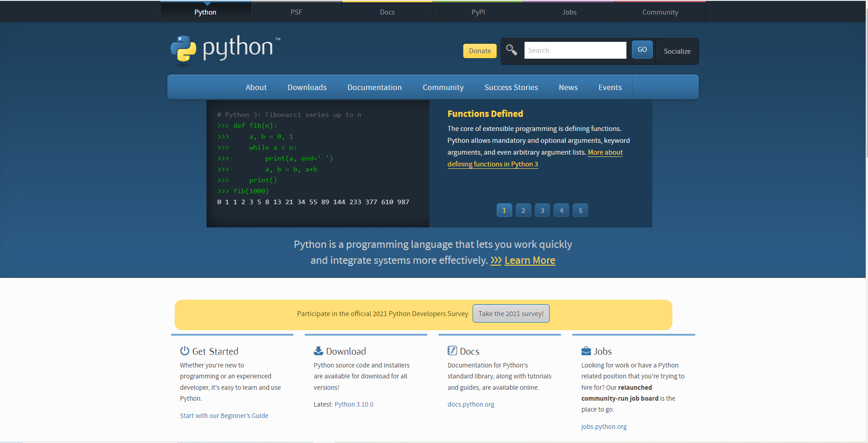Select slide 3 in the code carousel
Screen dimensions: 868x443
coord(542,210)
